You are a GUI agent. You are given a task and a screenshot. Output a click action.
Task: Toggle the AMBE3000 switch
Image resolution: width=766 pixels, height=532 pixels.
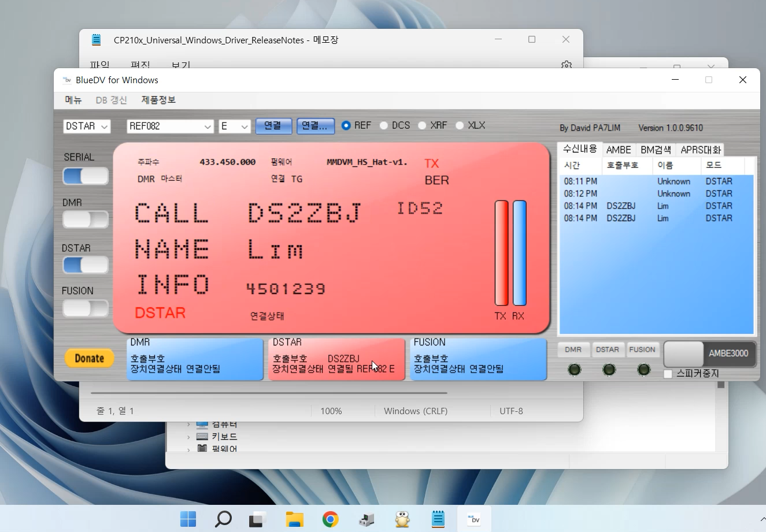pyautogui.click(x=710, y=354)
